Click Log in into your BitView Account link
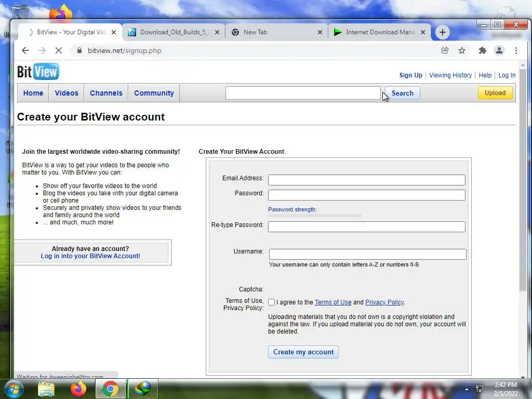532x399 pixels. coord(90,256)
